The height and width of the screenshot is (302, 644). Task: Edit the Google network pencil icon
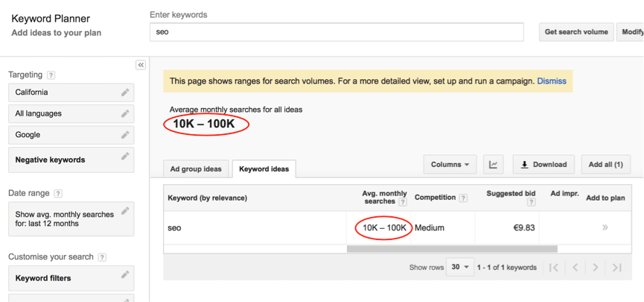click(125, 135)
